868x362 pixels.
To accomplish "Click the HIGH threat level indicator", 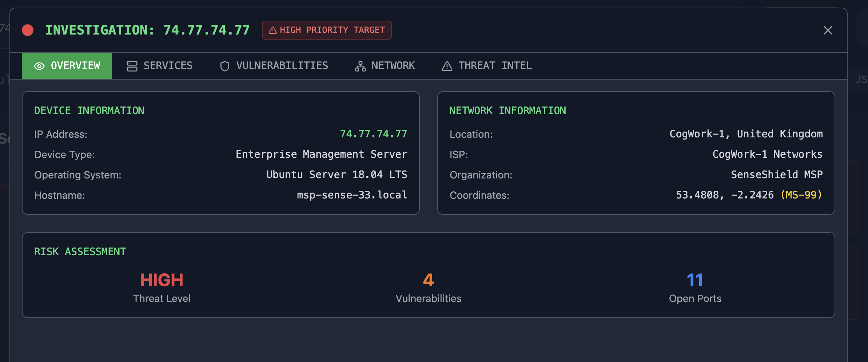I will pos(162,280).
